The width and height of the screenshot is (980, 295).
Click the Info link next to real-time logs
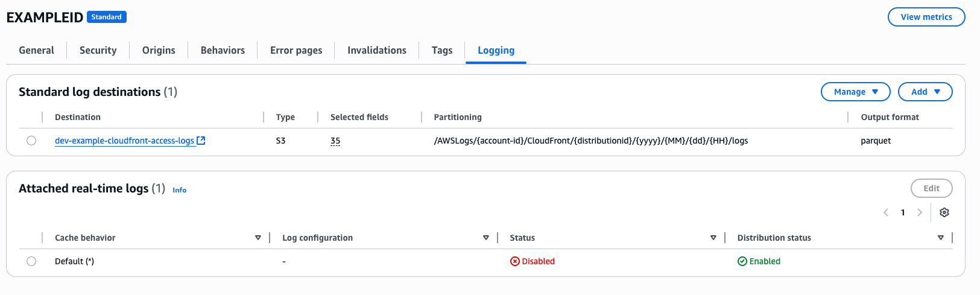coord(179,189)
